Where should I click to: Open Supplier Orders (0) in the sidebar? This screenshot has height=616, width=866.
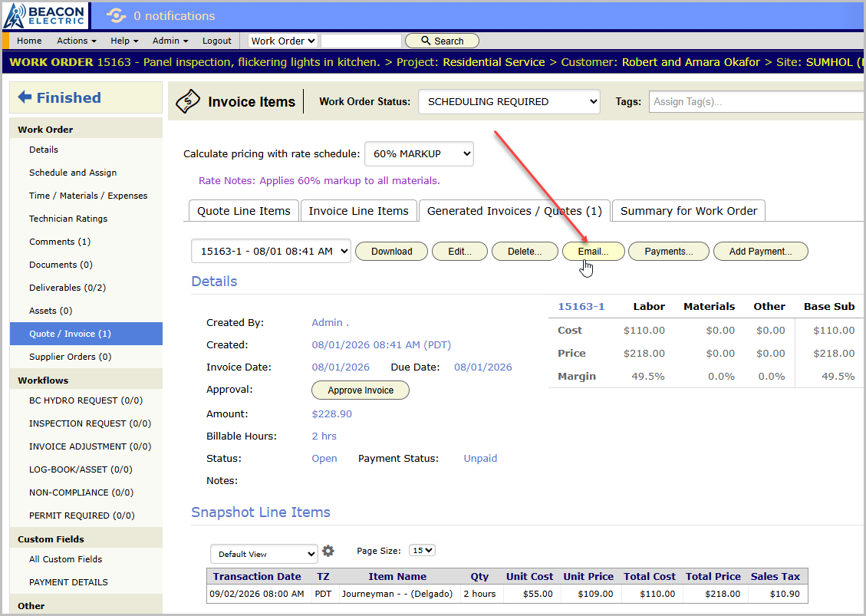tap(70, 357)
